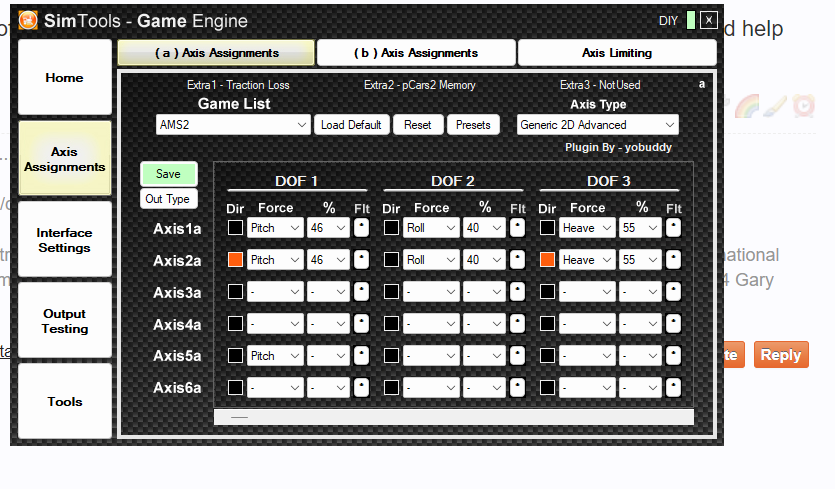The width and height of the screenshot is (835, 489).
Task: Open Axis1a DOF 1 Pitch force dropdown
Action: (275, 227)
